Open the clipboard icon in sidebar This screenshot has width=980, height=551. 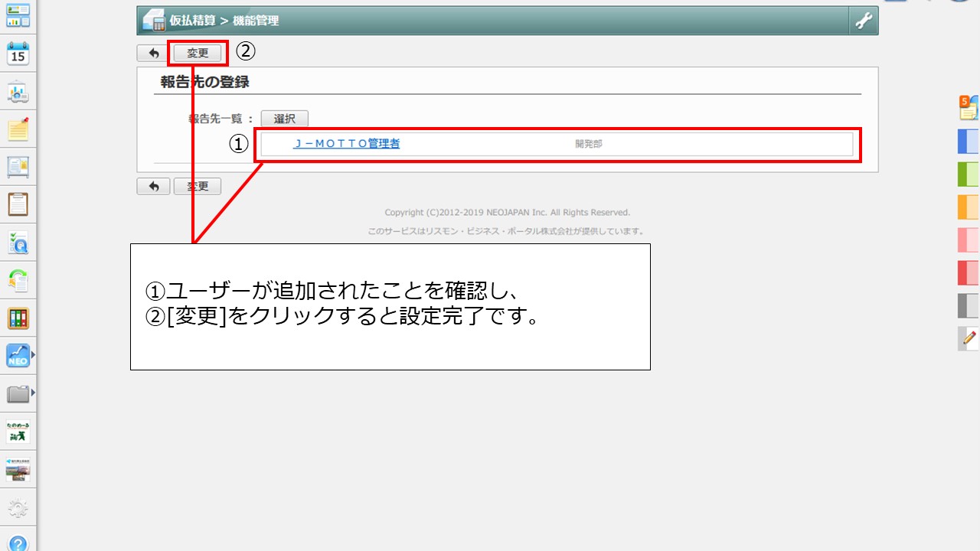[18, 204]
